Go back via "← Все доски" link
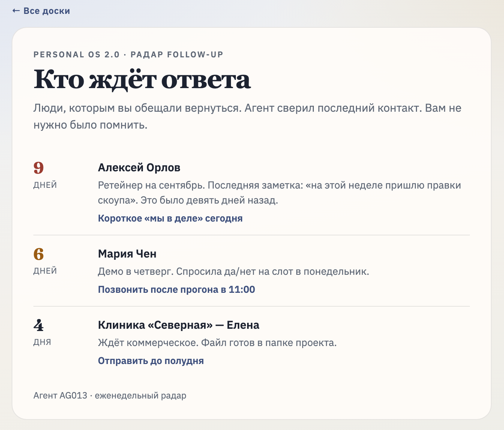This screenshot has width=504, height=430. [x=41, y=11]
